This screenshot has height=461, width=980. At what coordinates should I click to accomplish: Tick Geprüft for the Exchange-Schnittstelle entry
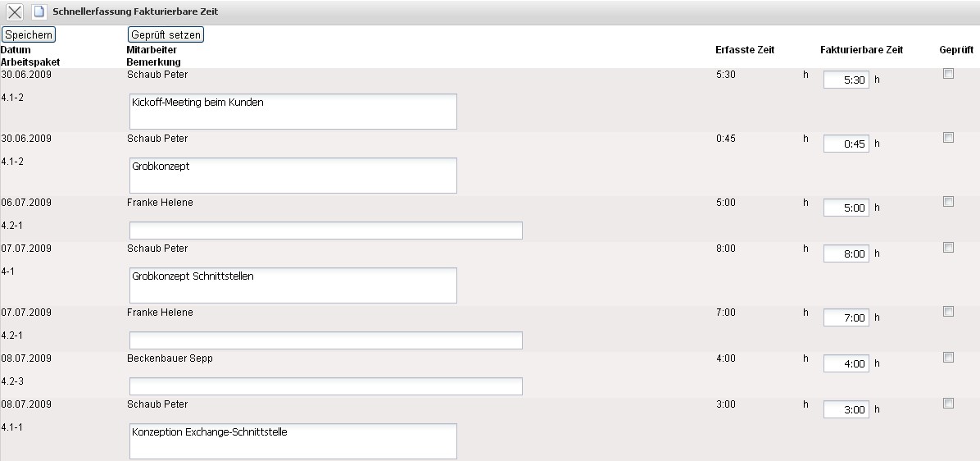[949, 404]
